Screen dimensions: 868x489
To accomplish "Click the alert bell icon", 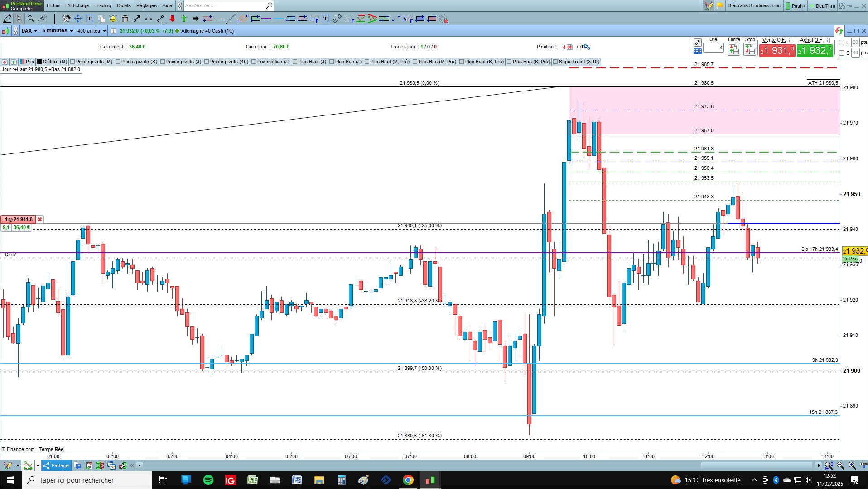I will (x=113, y=19).
